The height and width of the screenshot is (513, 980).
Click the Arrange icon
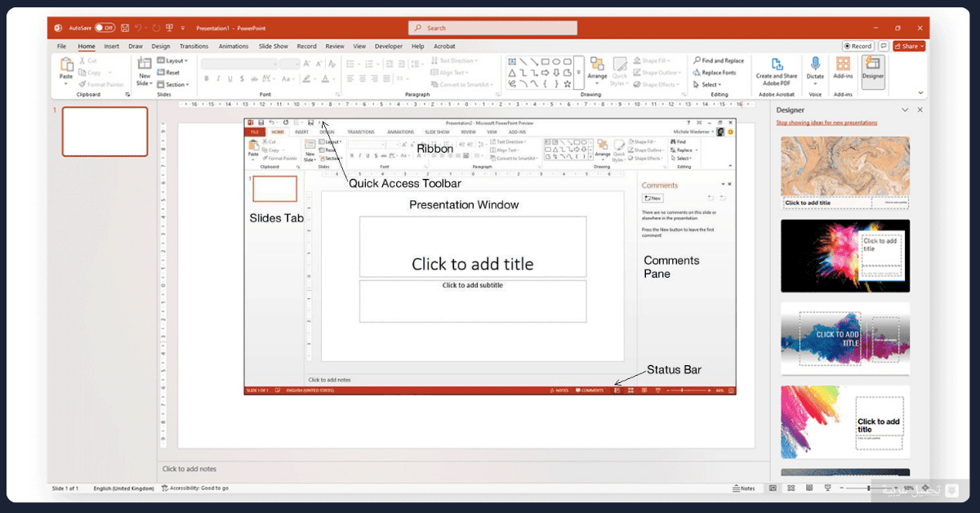click(x=597, y=65)
